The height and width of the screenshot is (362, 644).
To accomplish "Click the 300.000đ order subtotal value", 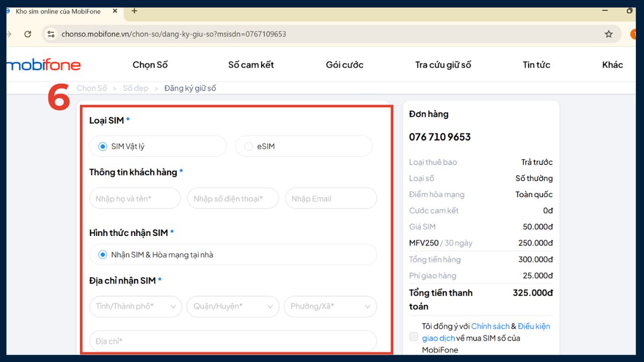I will (536, 260).
